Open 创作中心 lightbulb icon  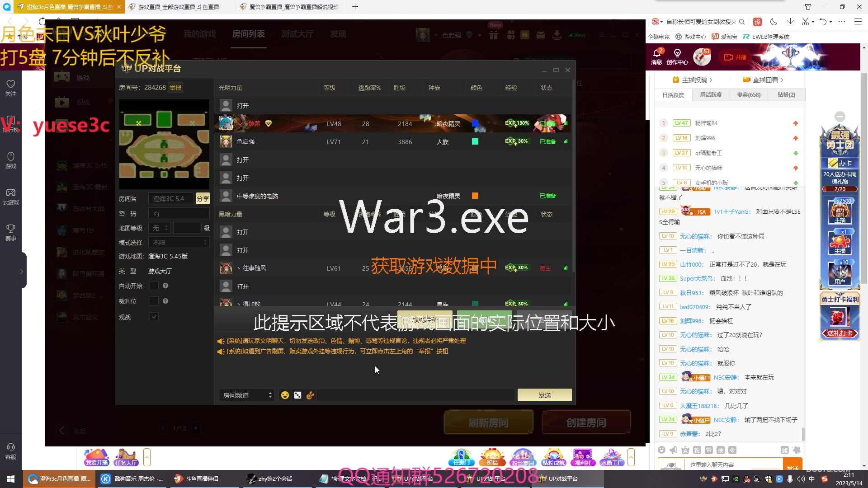[677, 56]
